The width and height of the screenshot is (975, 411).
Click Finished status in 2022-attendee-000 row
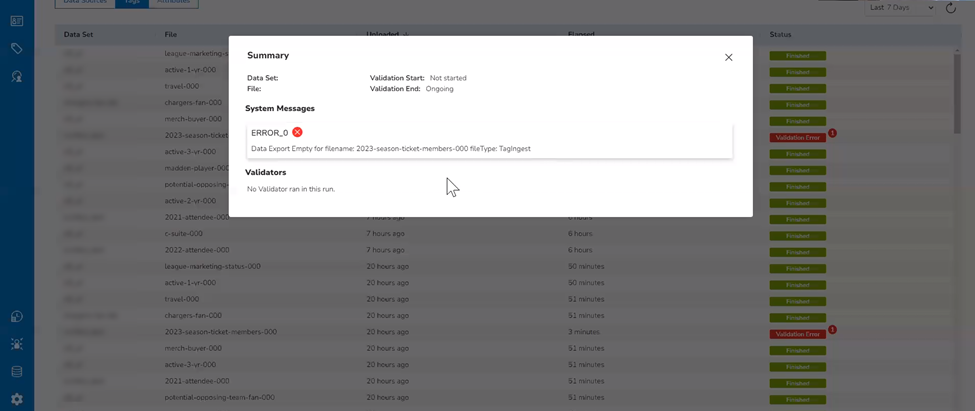pyautogui.click(x=798, y=252)
